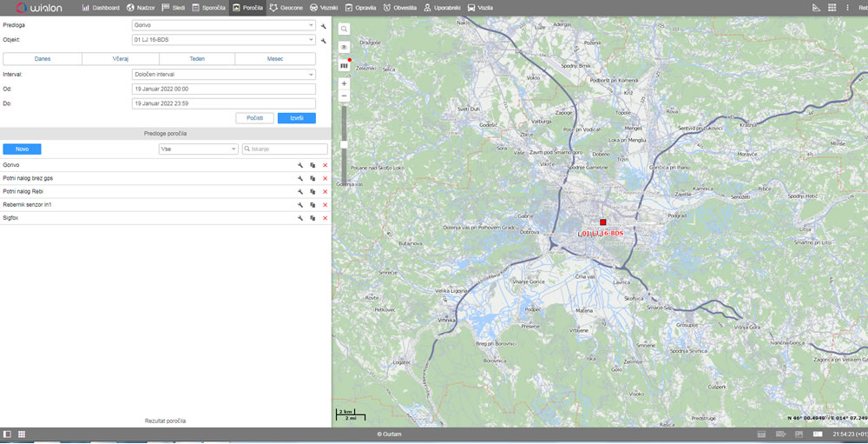Click the wrench icon next to Objekt dropdown

click(x=324, y=41)
